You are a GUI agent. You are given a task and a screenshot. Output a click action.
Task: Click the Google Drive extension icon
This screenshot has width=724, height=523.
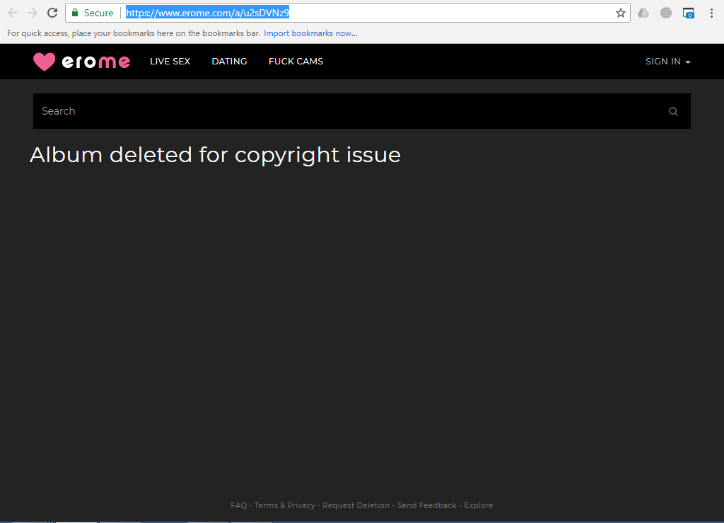click(x=643, y=13)
